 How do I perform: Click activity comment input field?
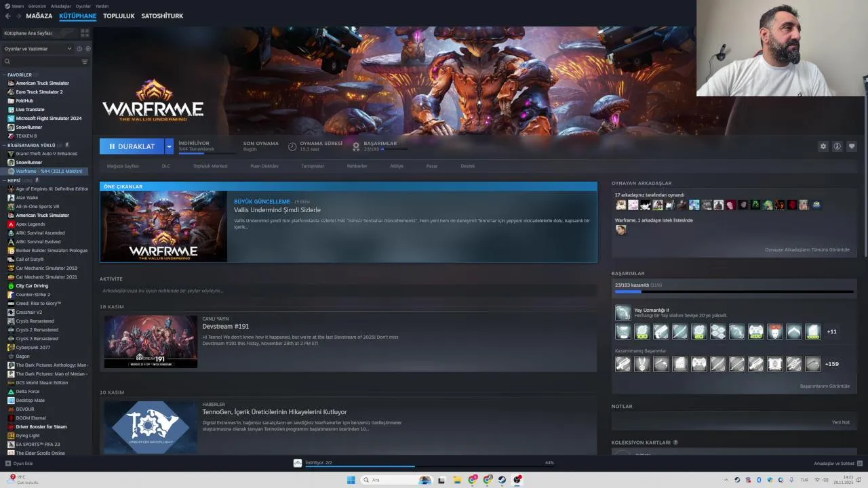point(348,291)
